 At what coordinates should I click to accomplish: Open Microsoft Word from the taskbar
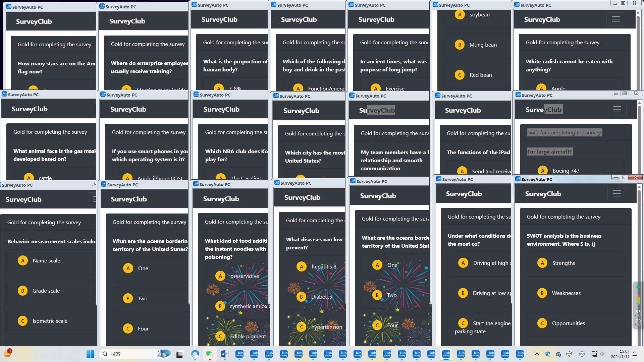(224, 354)
